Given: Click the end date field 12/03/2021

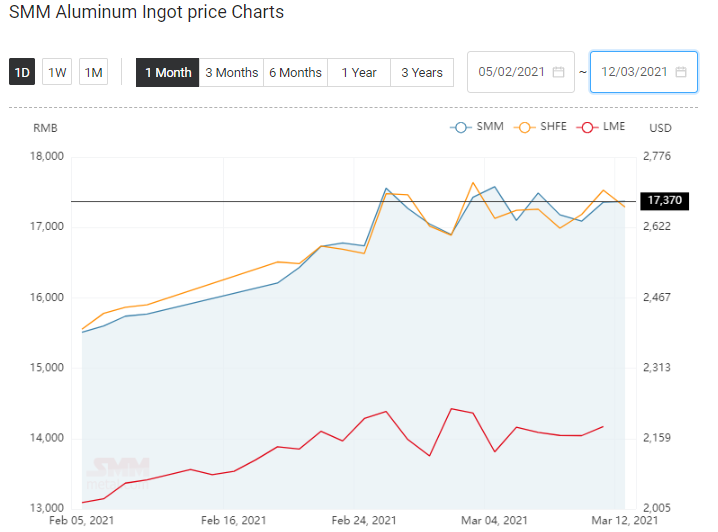Looking at the screenshot, I should click(x=643, y=72).
